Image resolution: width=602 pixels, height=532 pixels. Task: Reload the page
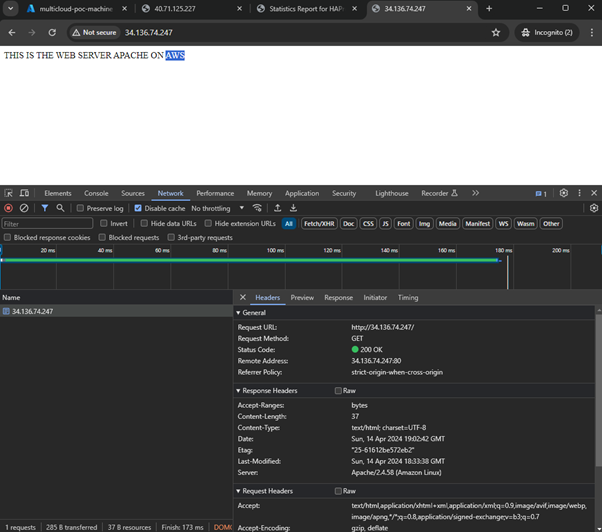52,32
